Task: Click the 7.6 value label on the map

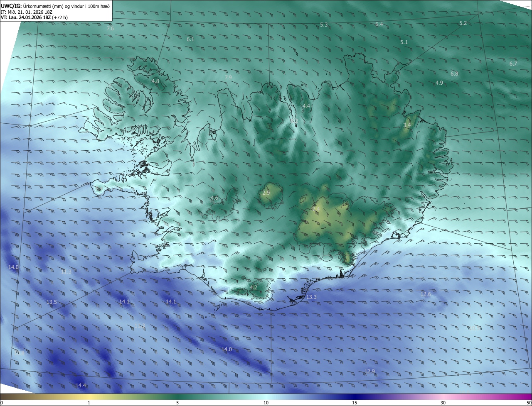Action: (110, 29)
